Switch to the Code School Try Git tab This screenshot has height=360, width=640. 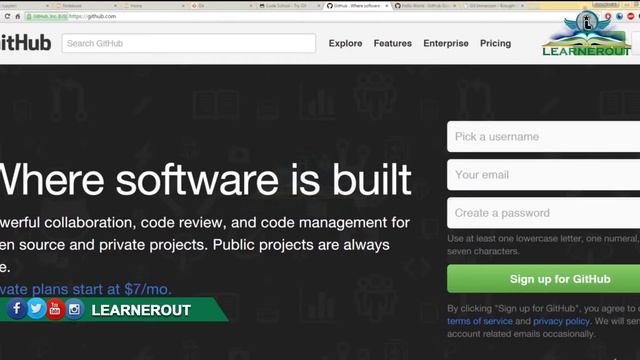(289, 6)
